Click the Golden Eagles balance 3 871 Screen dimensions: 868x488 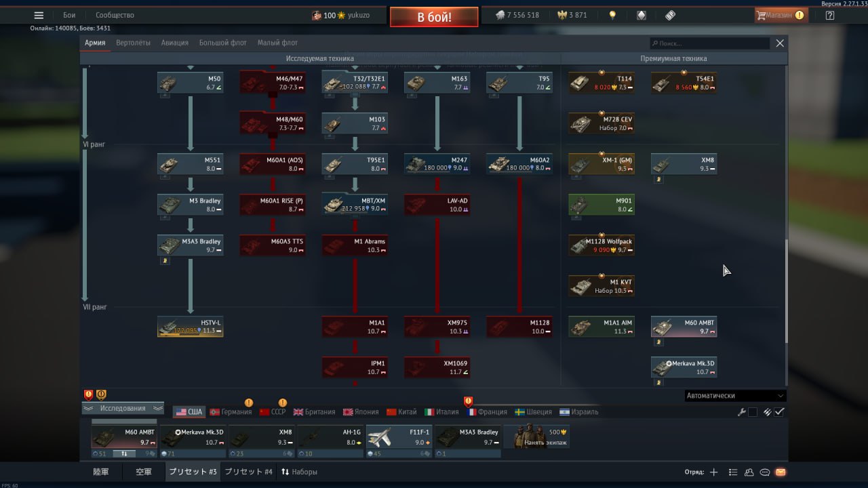(x=572, y=15)
